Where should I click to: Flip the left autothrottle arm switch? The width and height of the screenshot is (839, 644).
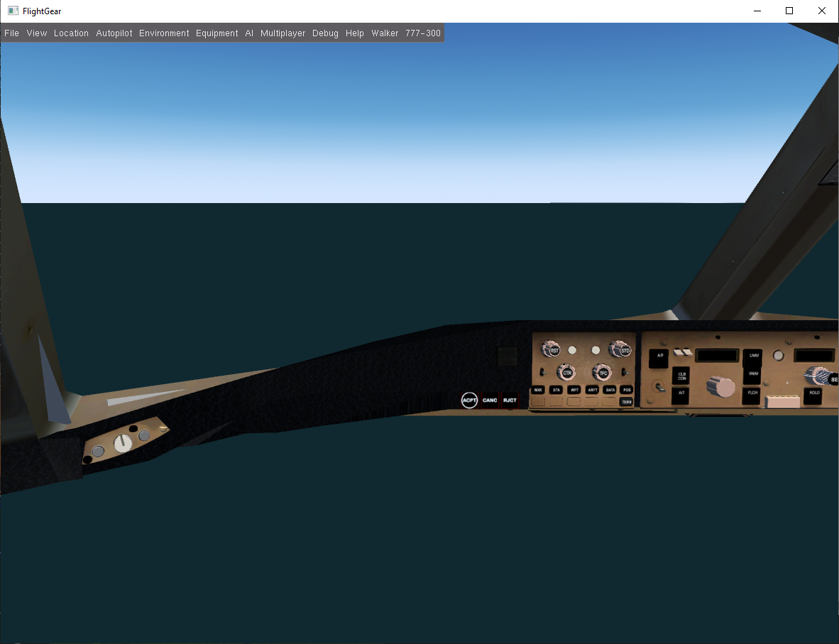(679, 352)
